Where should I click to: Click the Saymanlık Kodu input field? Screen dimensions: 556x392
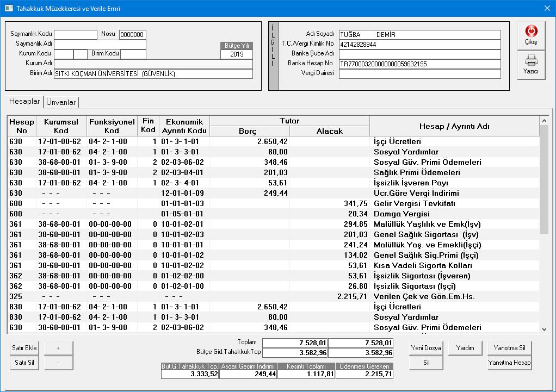pyautogui.click(x=75, y=34)
